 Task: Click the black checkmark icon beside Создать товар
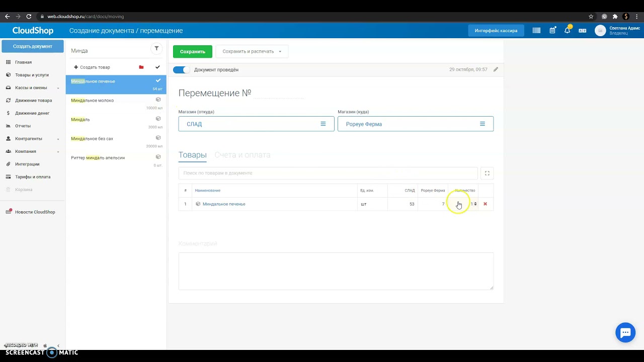coord(157,67)
